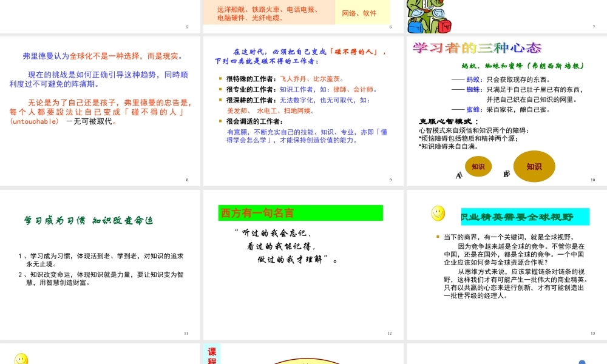Click list item 2 知识改变命运 on slide 11
Image resolution: width=607 pixels, height=364 pixels.
click(x=101, y=278)
